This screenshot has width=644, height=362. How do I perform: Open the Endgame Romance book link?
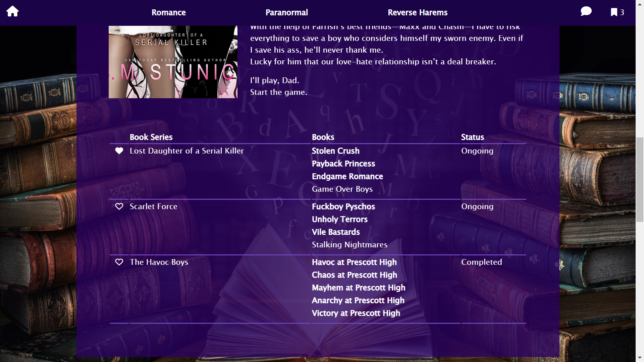pyautogui.click(x=347, y=176)
